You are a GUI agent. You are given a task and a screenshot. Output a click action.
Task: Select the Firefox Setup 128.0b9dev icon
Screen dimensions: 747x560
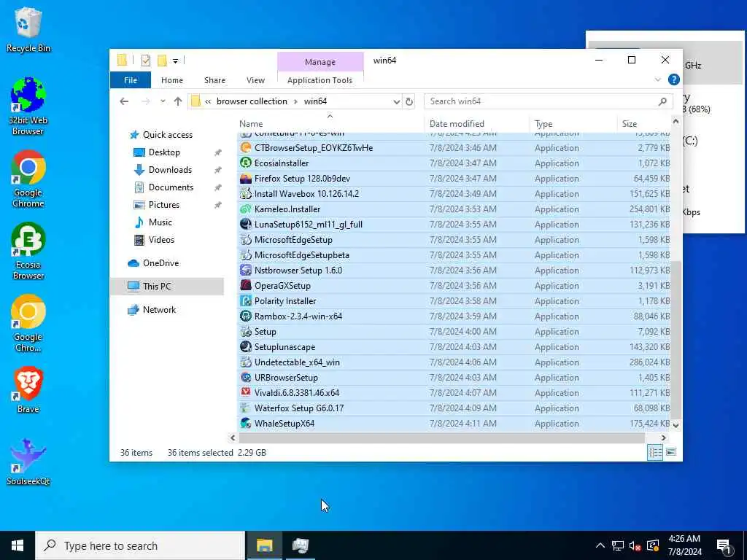pyautogui.click(x=245, y=179)
